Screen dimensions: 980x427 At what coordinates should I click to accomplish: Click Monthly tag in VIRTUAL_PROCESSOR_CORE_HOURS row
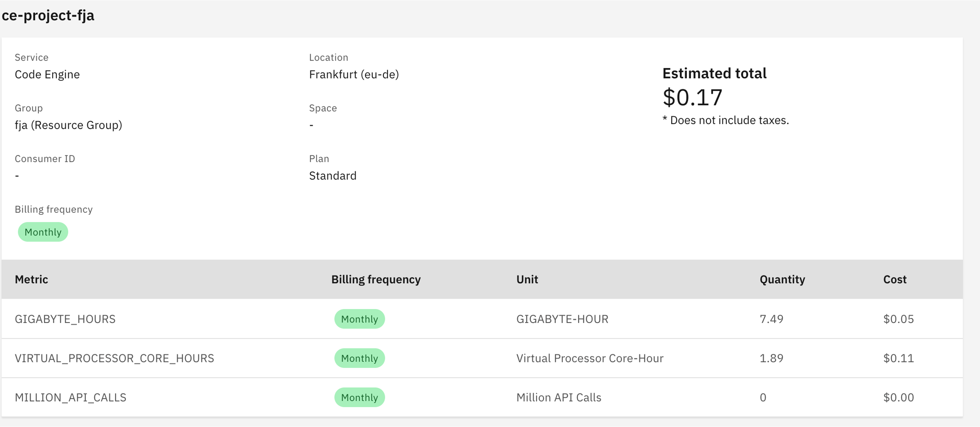pos(360,358)
